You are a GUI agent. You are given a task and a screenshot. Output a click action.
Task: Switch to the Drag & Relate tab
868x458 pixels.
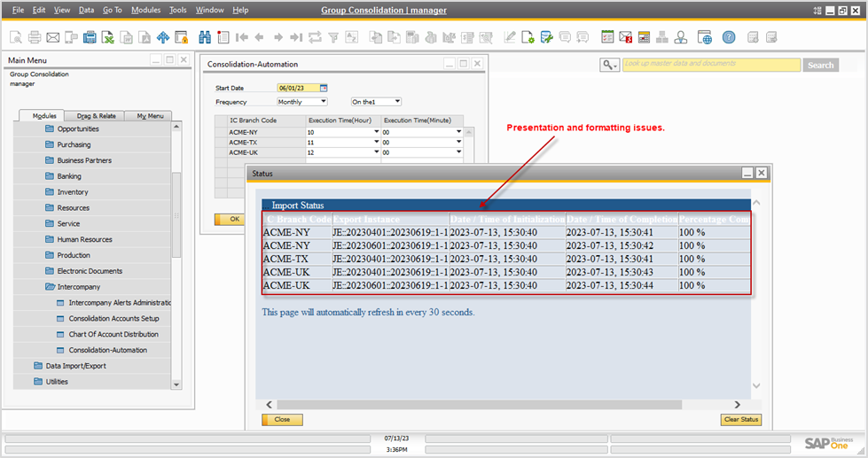[x=96, y=116]
